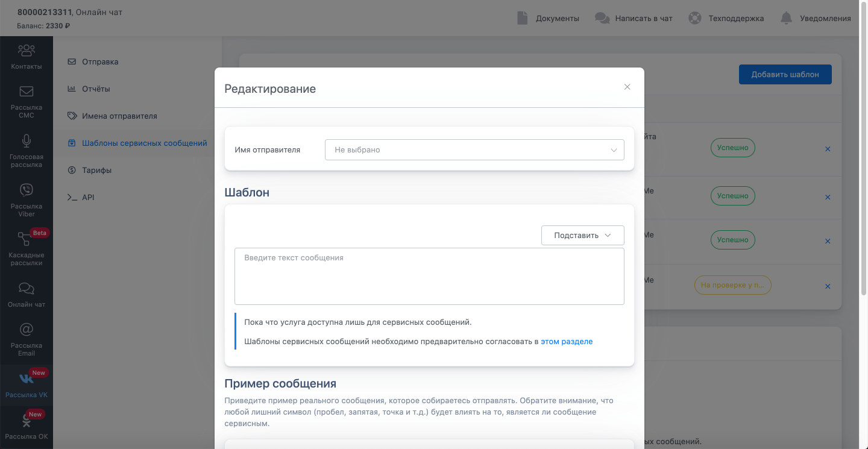
Task: Select the Рассылка Viber icon
Action: tap(27, 190)
